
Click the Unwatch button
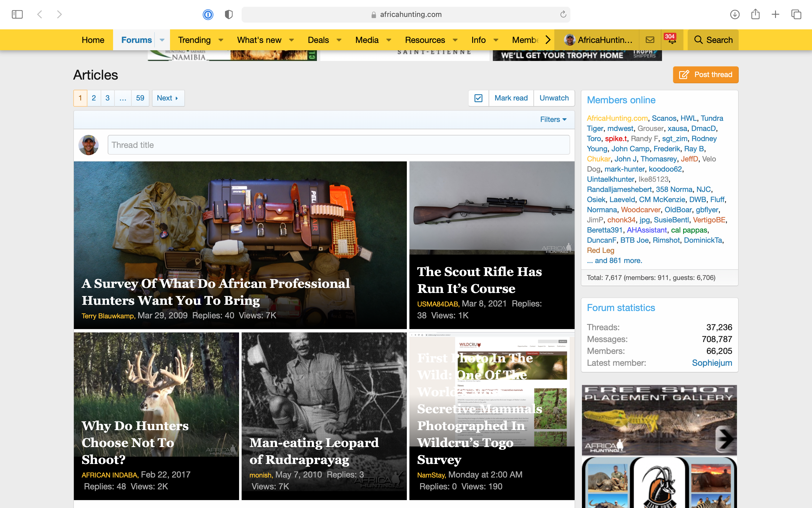tap(554, 98)
